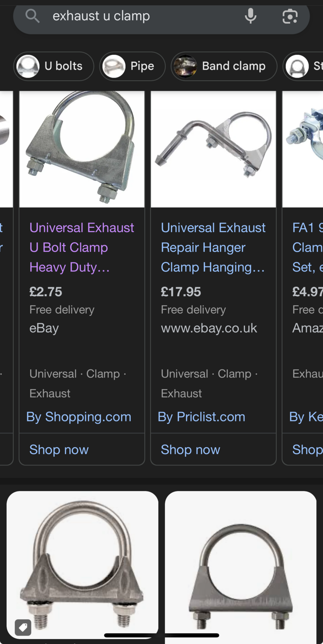Open Google Lens camera search icon

point(290,16)
